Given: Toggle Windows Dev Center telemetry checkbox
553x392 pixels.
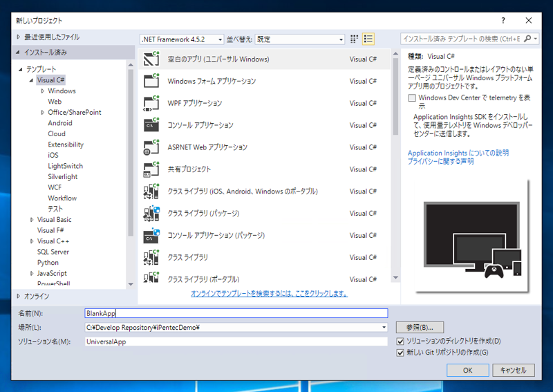Looking at the screenshot, I should click(412, 97).
